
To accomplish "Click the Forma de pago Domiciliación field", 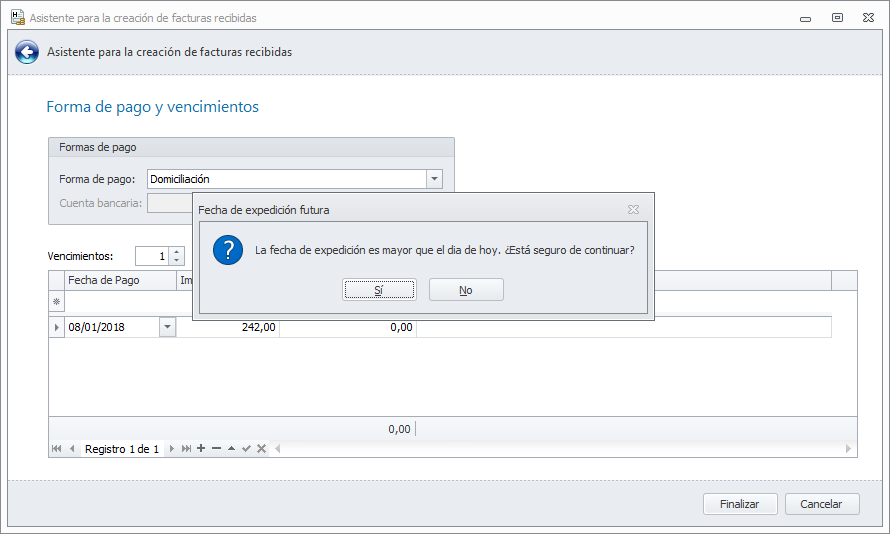I will [x=287, y=179].
